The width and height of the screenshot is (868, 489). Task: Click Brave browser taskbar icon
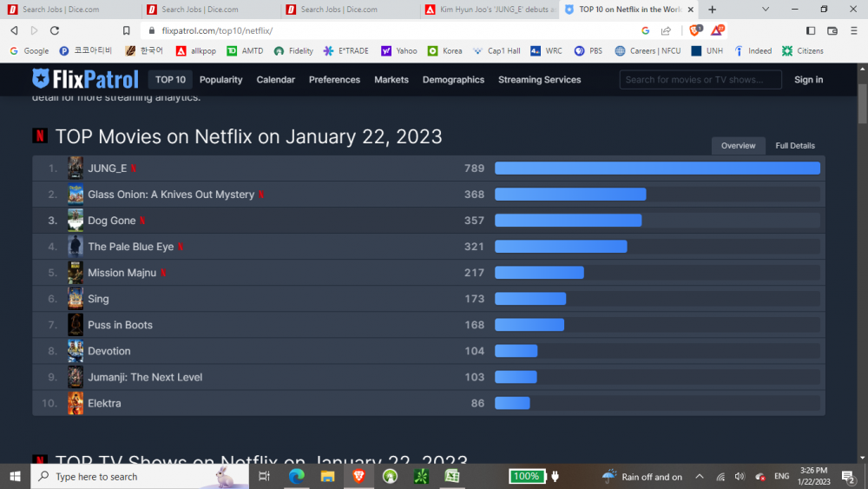358,476
